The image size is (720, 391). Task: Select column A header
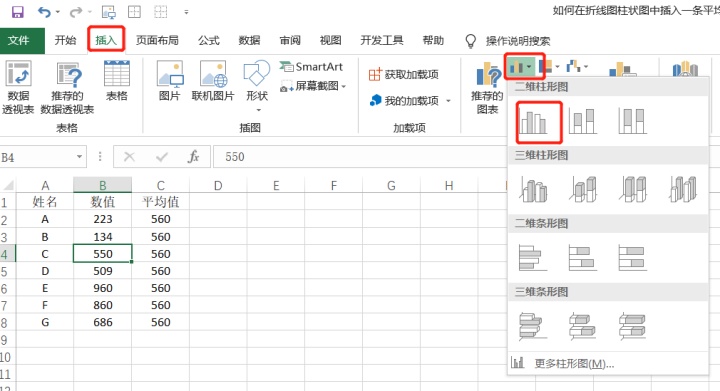45,185
